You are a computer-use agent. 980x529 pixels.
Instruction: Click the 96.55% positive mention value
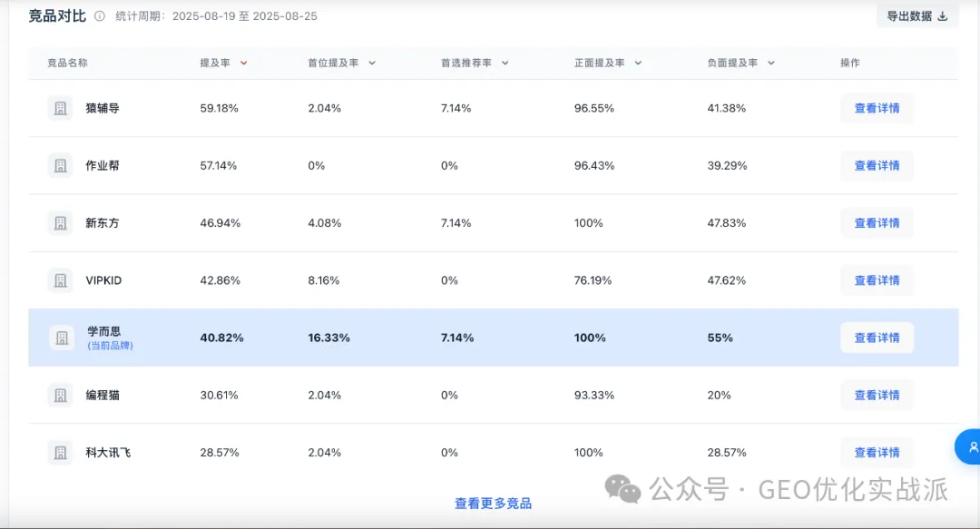pos(594,108)
